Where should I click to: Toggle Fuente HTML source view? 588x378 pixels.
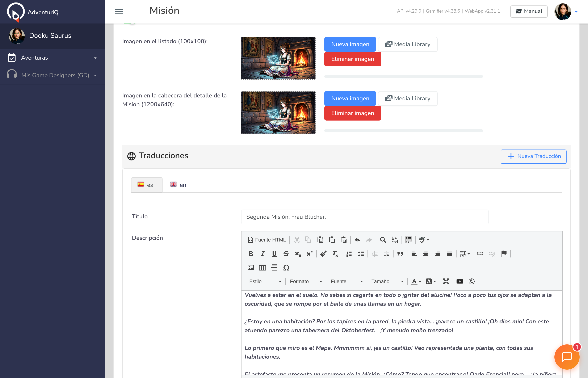[x=267, y=240]
